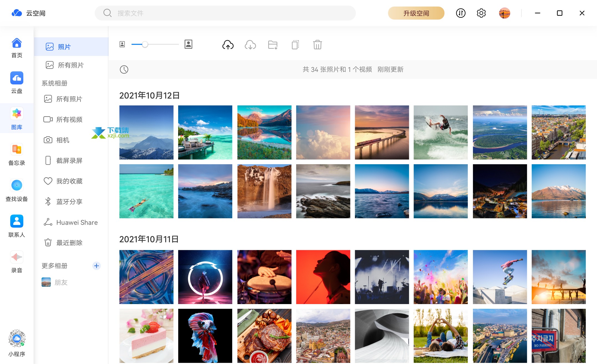Open the drum player hands photo
This screenshot has width=597, height=364.
(264, 277)
